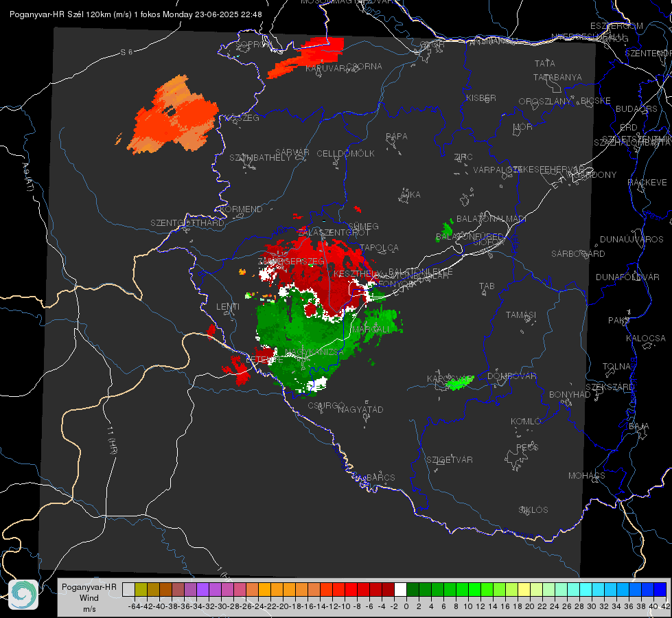Viewport: 672px width, 618px height.
Task: Pick the cyan swatch between 28 and 30
Action: pyautogui.click(x=586, y=590)
